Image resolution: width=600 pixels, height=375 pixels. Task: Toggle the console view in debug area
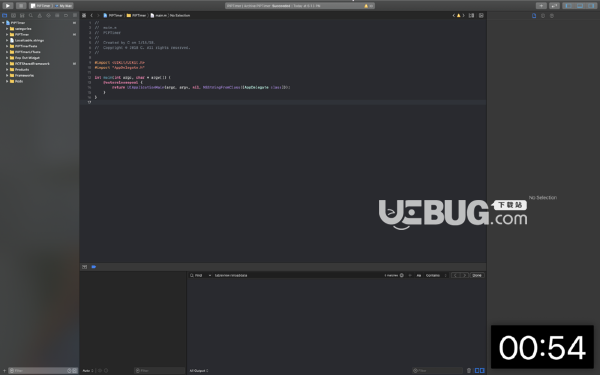click(482, 370)
